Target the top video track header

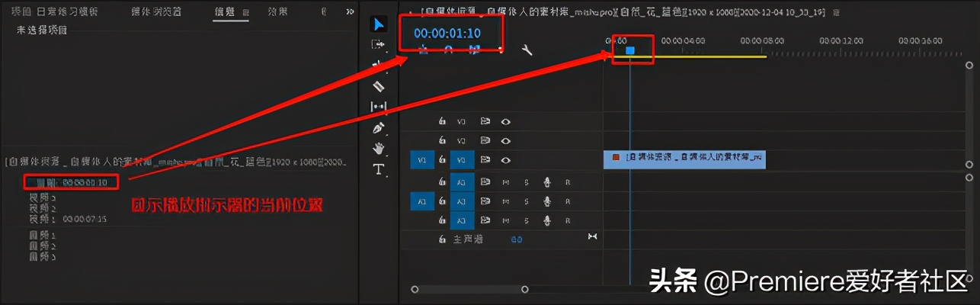[x=461, y=120]
